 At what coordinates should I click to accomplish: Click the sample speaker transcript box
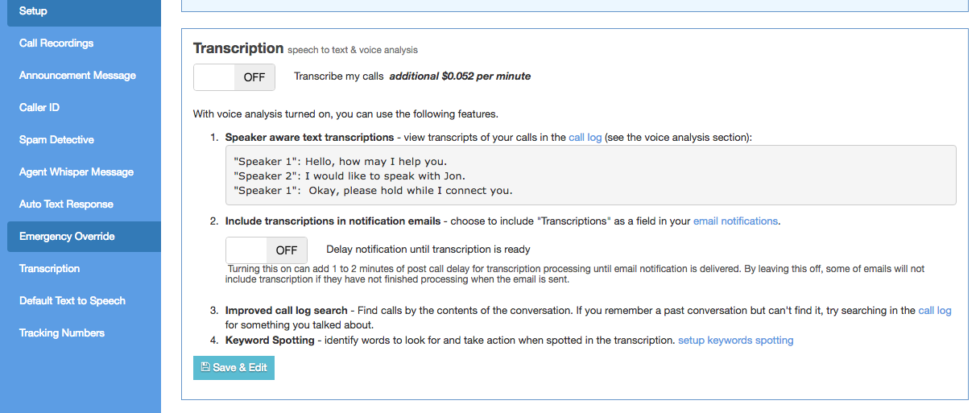[590, 176]
